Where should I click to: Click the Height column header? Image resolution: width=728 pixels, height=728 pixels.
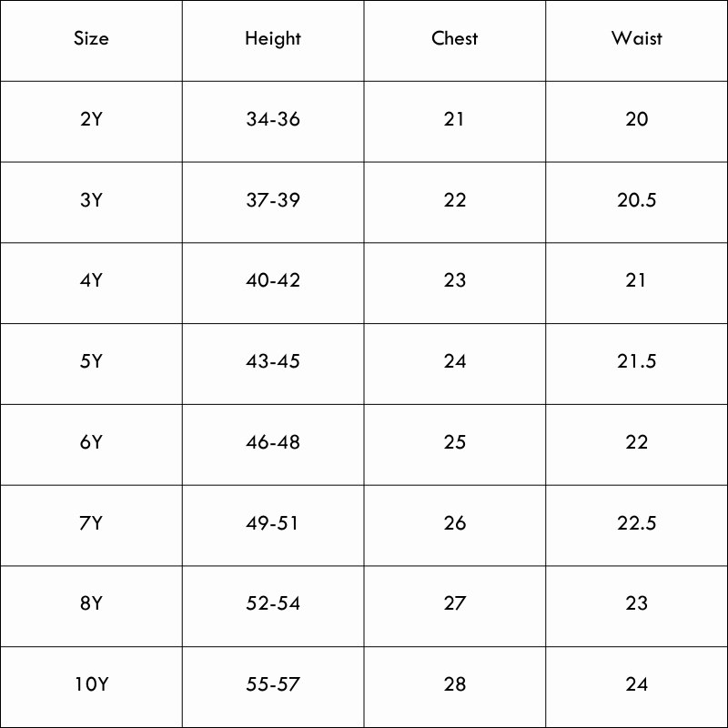[x=273, y=39]
